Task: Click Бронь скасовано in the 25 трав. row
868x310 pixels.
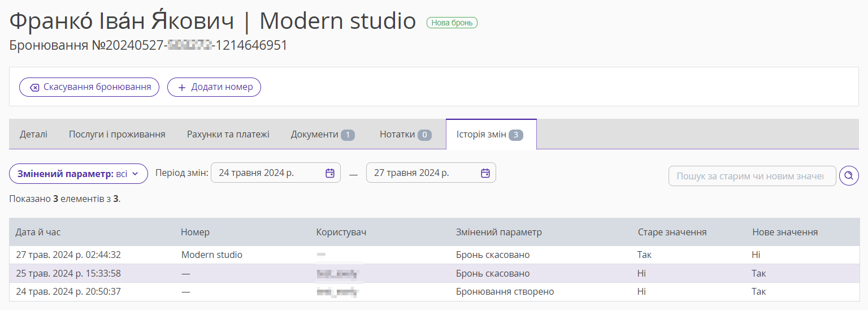Action: [x=493, y=273]
